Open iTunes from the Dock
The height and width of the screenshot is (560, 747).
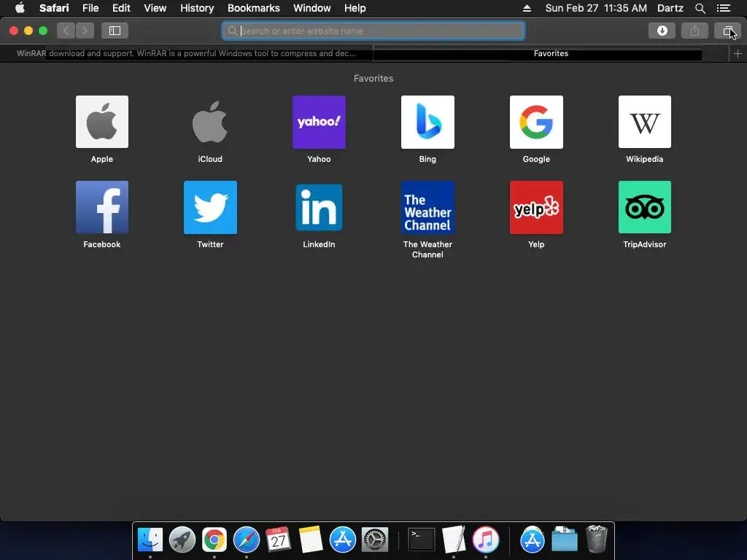pyautogui.click(x=485, y=540)
